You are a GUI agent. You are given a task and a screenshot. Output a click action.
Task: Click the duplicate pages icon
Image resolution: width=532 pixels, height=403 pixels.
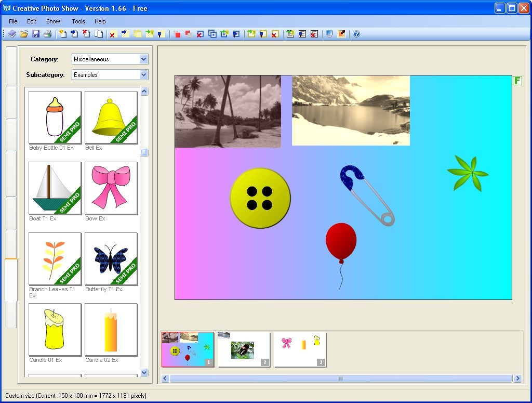[x=98, y=34]
